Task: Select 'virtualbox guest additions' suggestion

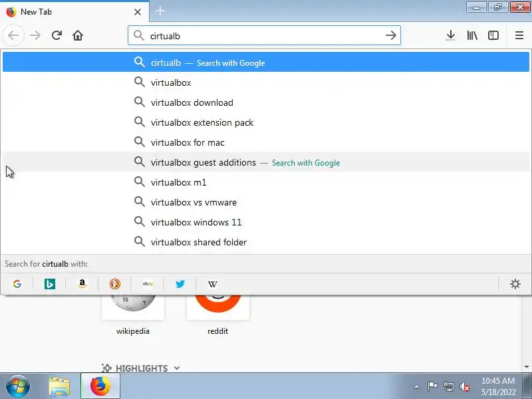Action: click(265, 162)
